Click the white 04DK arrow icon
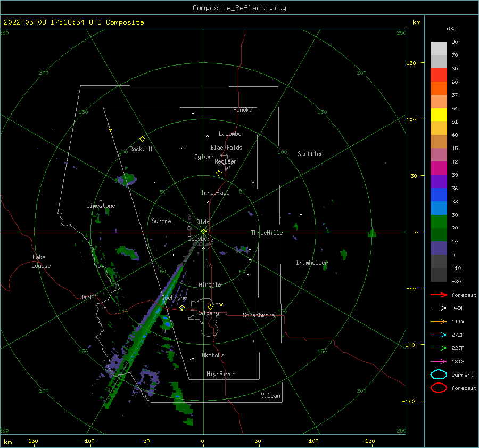479x448 pixels. click(439, 308)
